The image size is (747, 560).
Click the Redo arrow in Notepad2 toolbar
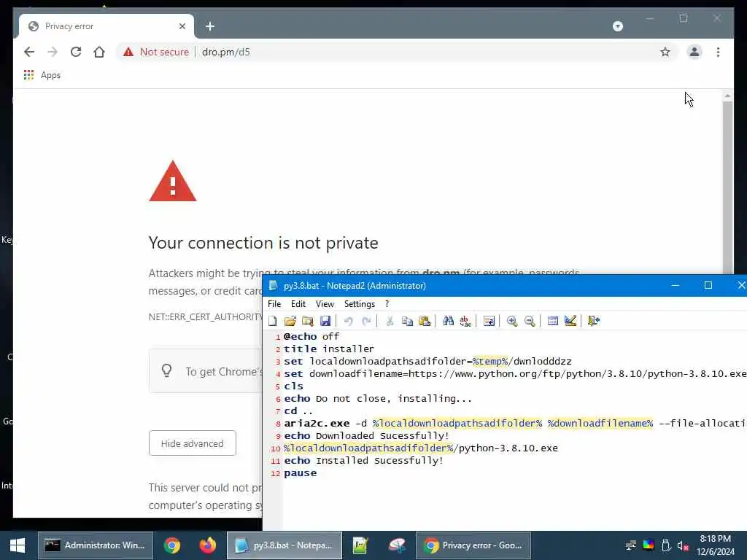pyautogui.click(x=366, y=321)
